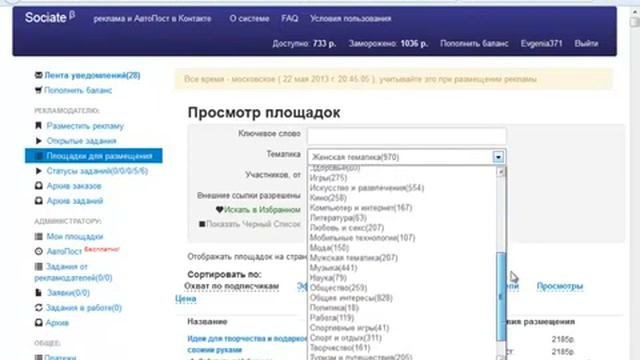Select Общие интересы(828) option

pyautogui.click(x=351, y=298)
